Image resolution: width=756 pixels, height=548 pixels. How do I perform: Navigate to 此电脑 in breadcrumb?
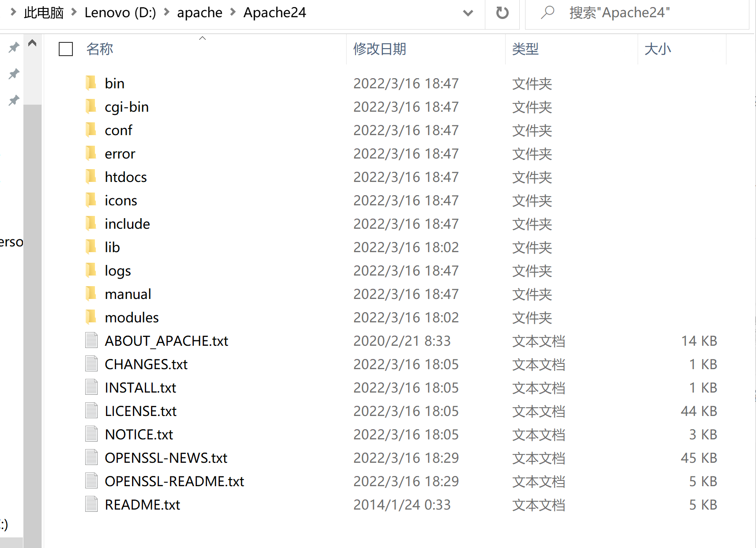43,12
